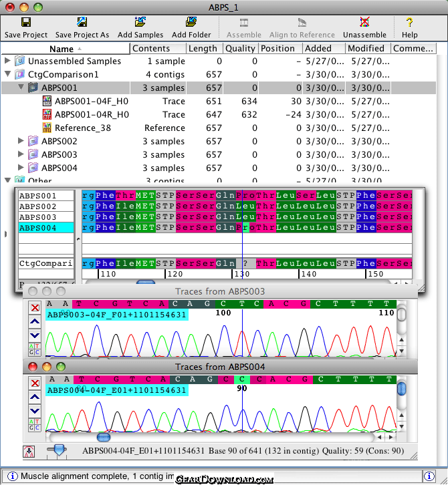Click the Unassemble toolbar icon
The height and width of the screenshot is (485, 448).
click(364, 22)
